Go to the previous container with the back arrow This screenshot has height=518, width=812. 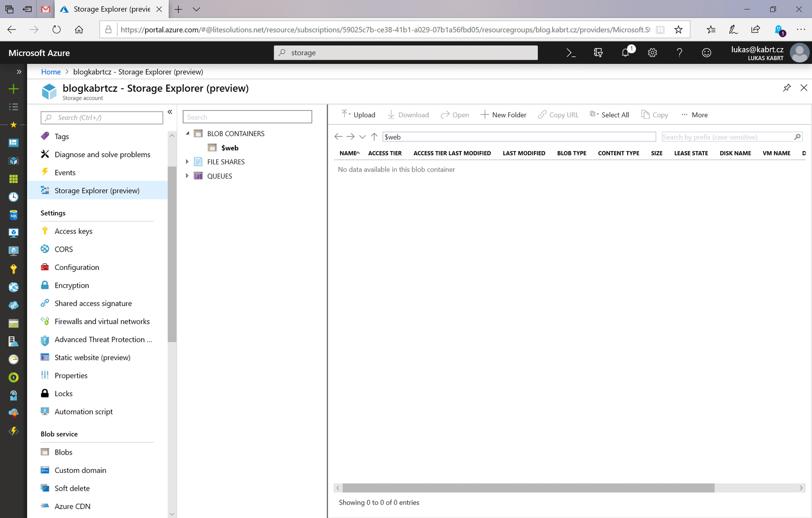339,136
